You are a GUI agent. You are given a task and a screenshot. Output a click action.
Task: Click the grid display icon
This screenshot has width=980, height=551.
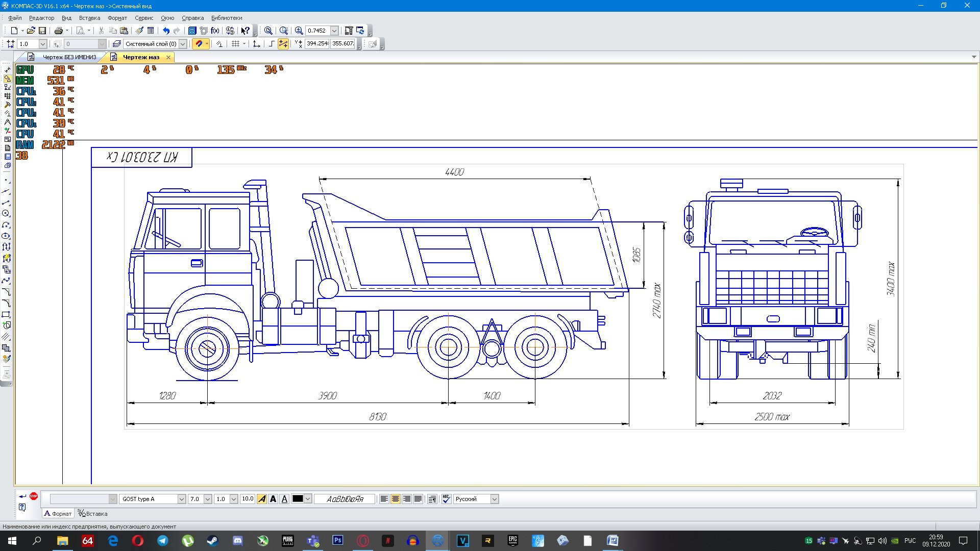click(x=235, y=44)
